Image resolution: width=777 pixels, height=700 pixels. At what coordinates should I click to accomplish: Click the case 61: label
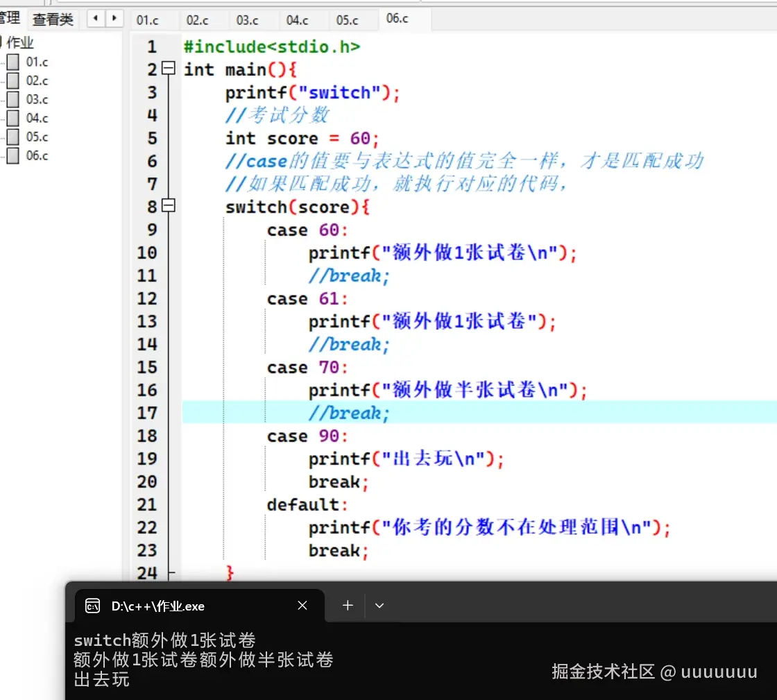pyautogui.click(x=308, y=299)
